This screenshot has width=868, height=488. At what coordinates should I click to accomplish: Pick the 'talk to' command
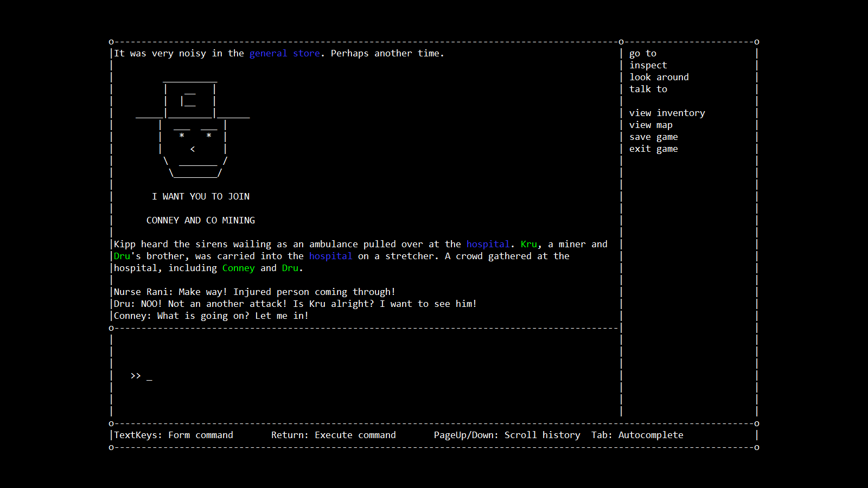click(x=648, y=89)
